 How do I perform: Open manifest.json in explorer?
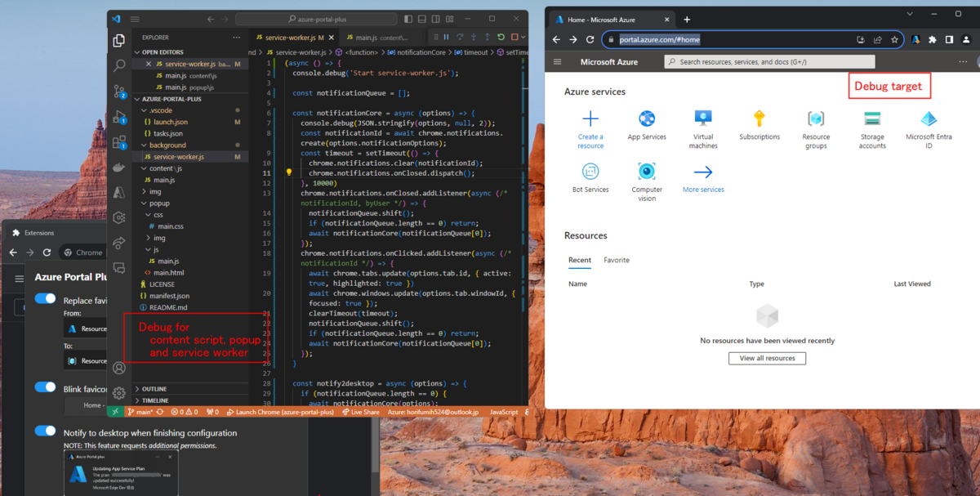point(171,296)
